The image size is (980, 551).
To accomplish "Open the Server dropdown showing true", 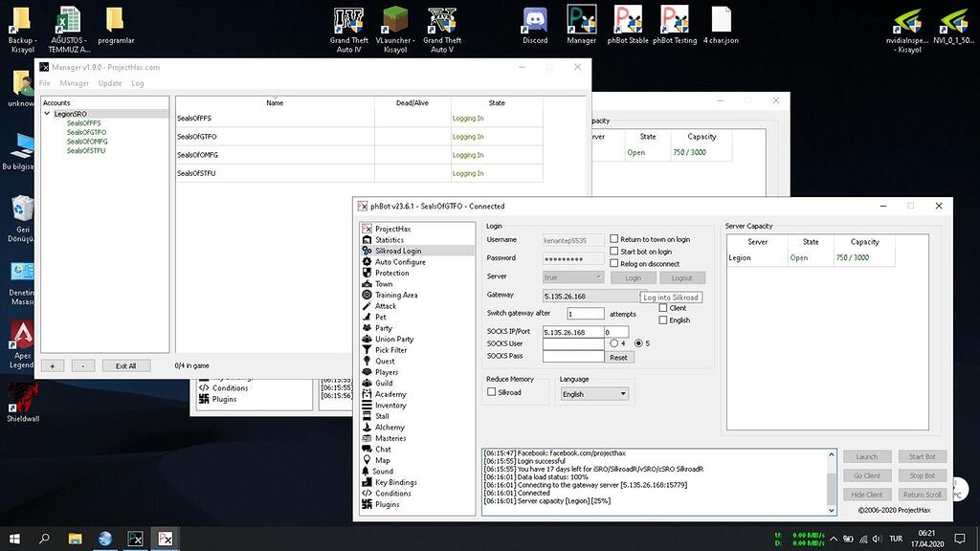I will click(x=573, y=277).
